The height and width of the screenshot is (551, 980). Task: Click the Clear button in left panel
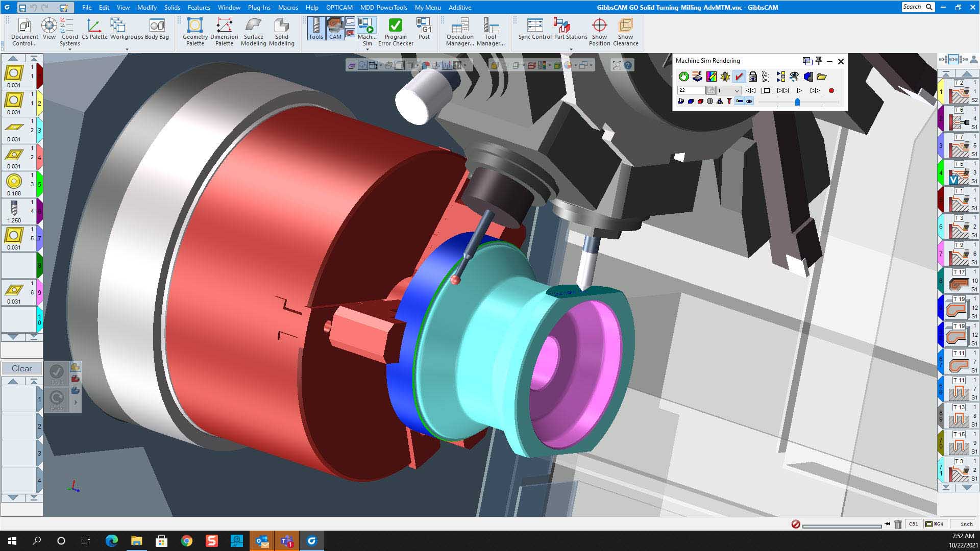(22, 367)
